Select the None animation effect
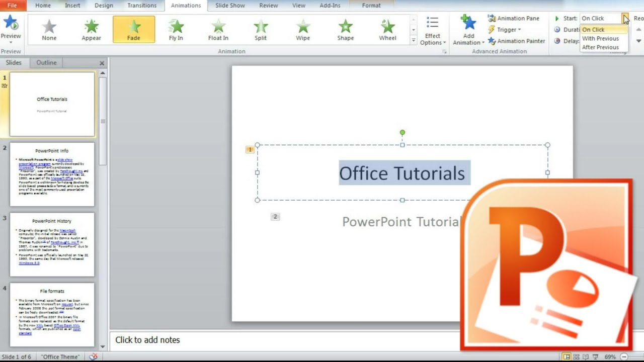 tap(49, 30)
